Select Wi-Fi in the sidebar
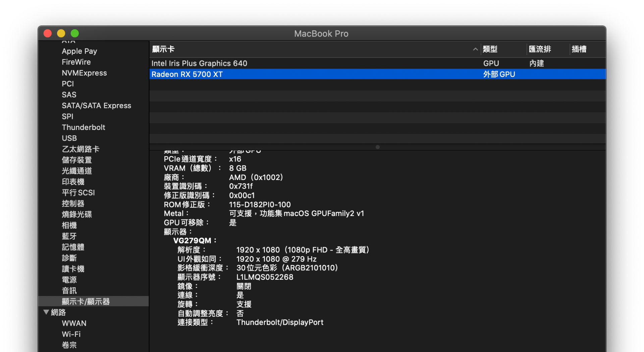The height and width of the screenshot is (352, 644). point(71,334)
